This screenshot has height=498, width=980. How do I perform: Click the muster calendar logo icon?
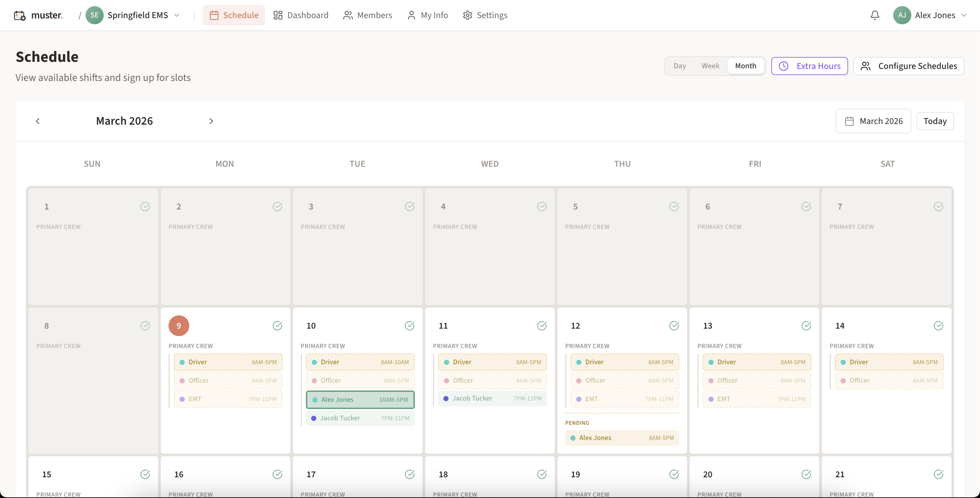(x=20, y=15)
